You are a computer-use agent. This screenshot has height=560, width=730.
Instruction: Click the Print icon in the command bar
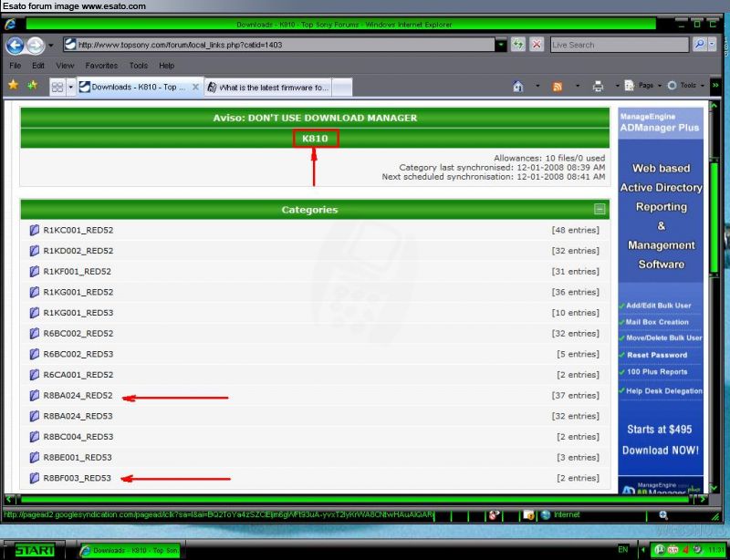(x=598, y=86)
